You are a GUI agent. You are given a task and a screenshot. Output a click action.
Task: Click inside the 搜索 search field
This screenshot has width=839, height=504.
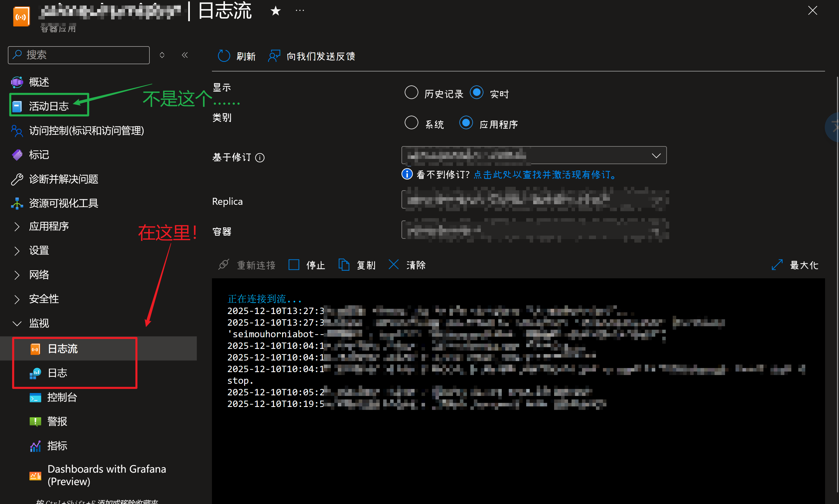(x=78, y=55)
